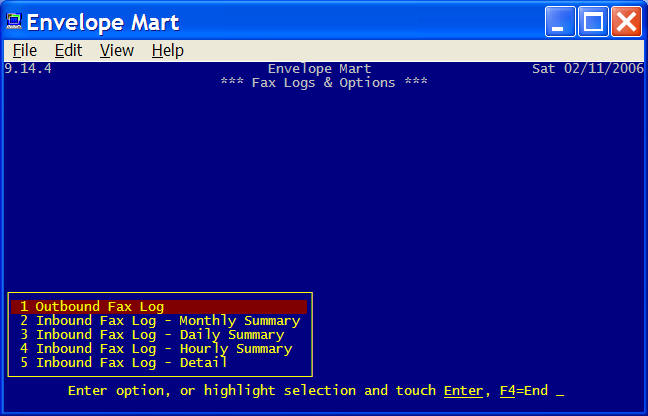Click the option entry cursor after F4=End

[560, 392]
